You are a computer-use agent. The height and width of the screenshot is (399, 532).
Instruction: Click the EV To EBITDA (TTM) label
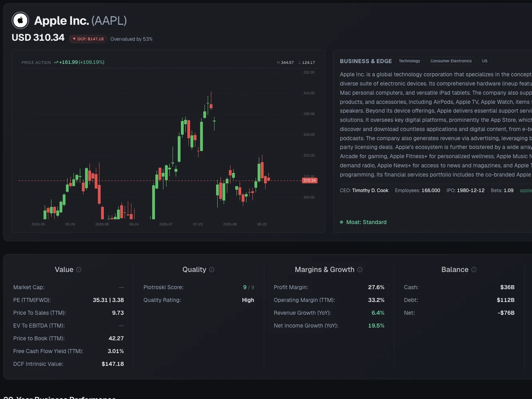(39, 325)
